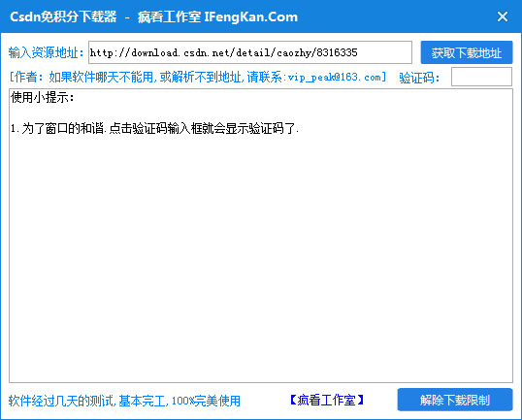Click the 解除下载限制 button

click(x=455, y=400)
